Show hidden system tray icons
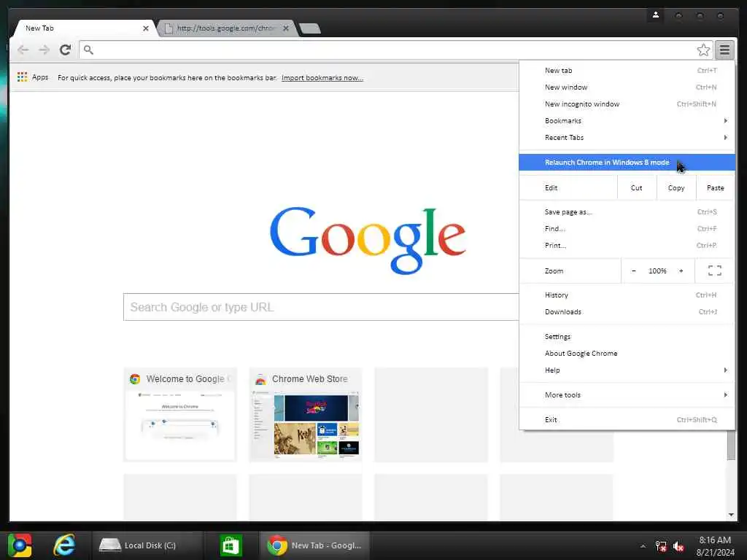This screenshot has width=747, height=560. coord(643,546)
